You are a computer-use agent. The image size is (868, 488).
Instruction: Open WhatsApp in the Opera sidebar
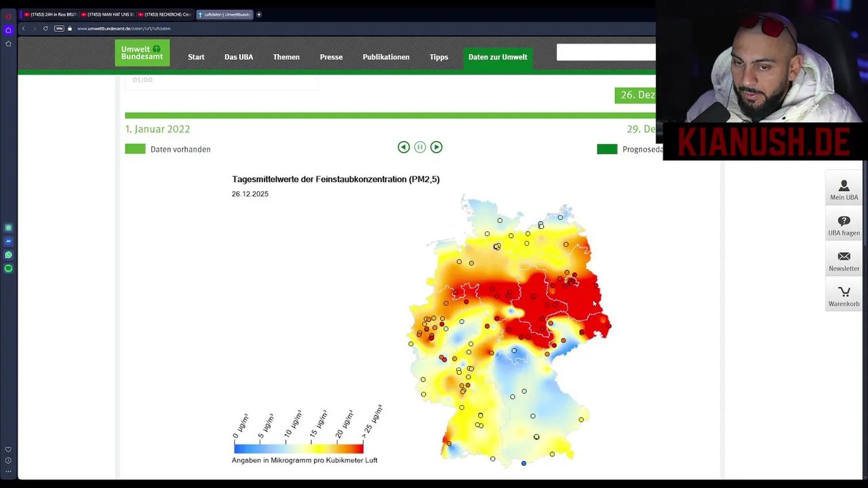(x=8, y=255)
